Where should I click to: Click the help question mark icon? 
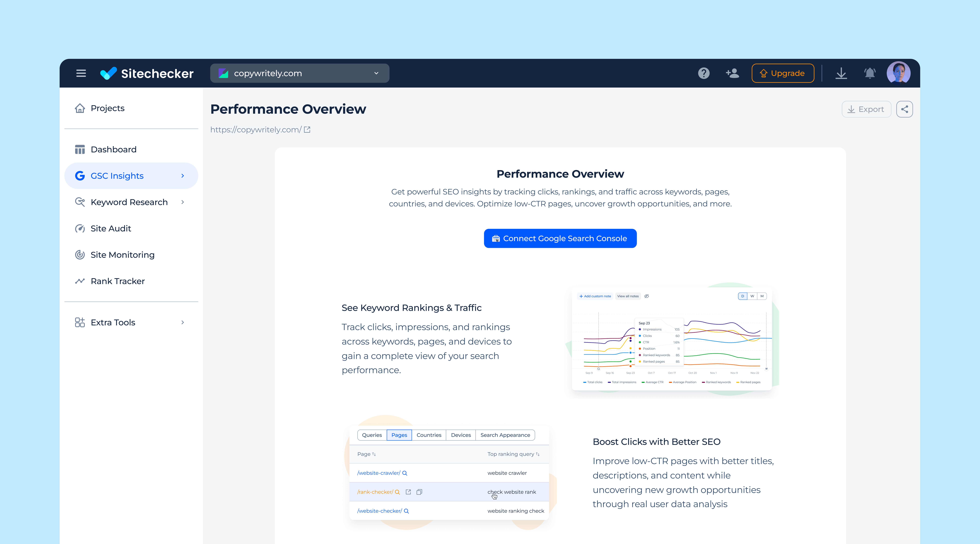(x=703, y=73)
